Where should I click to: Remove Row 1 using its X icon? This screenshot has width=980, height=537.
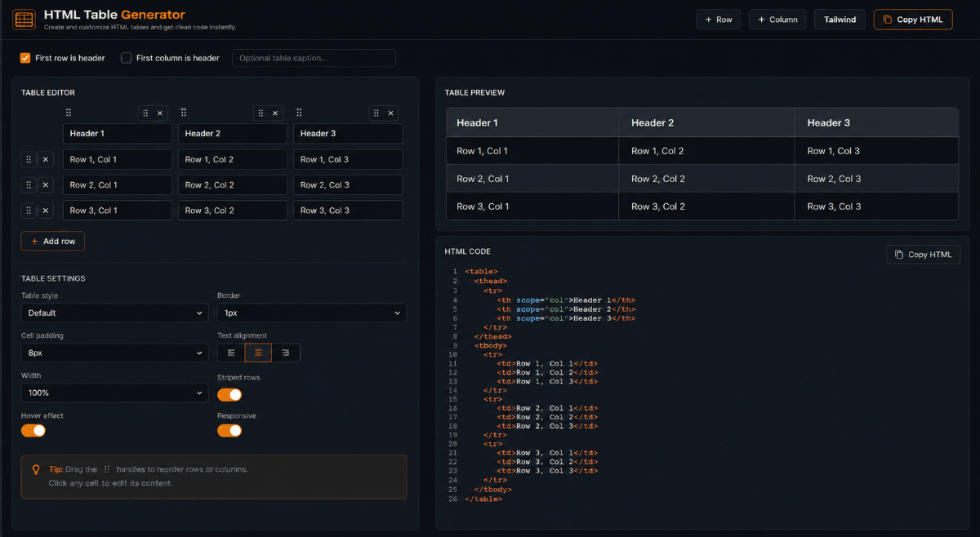[x=46, y=159]
